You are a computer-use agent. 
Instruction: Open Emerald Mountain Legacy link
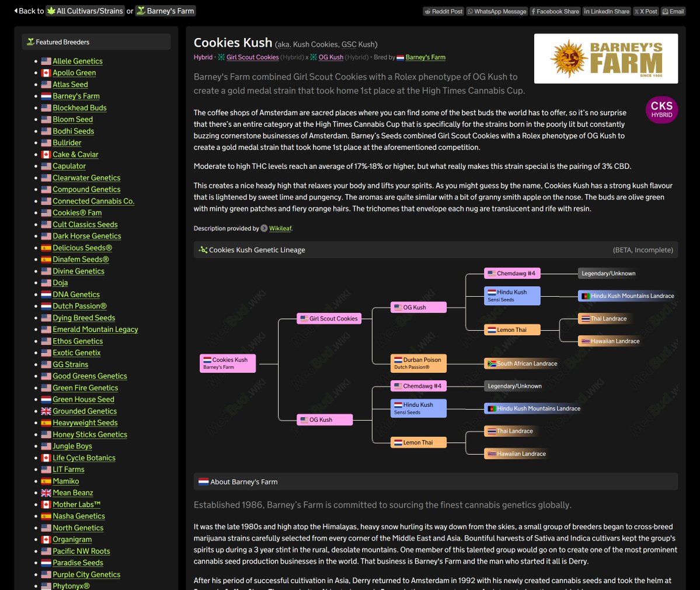pyautogui.click(x=95, y=329)
